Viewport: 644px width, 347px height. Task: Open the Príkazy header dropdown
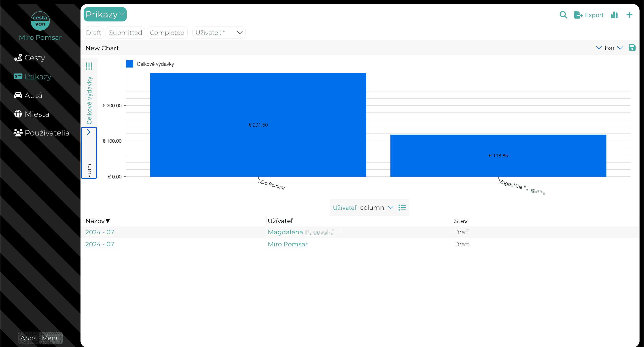pyautogui.click(x=105, y=14)
